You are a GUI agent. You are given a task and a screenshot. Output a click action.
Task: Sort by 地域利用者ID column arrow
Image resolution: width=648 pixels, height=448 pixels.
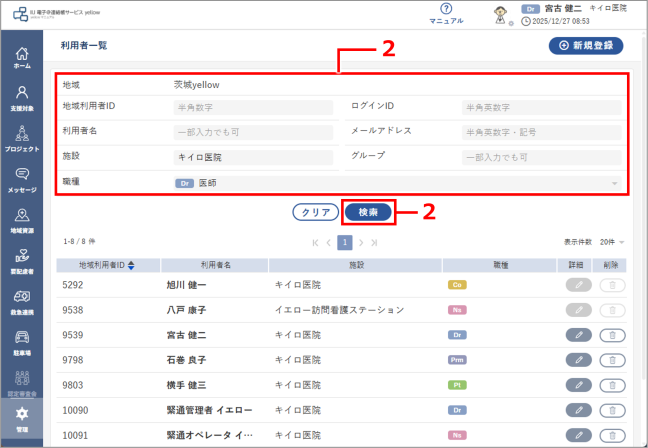[131, 265]
